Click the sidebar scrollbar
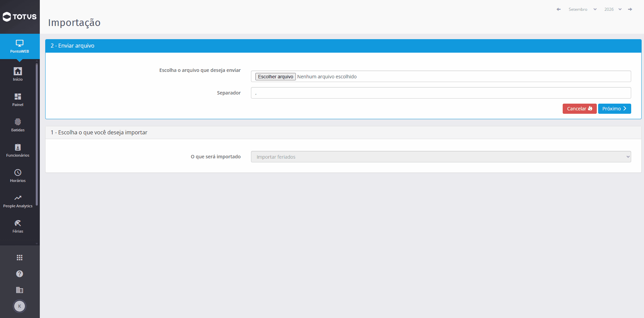This screenshot has width=644, height=318. click(x=37, y=134)
